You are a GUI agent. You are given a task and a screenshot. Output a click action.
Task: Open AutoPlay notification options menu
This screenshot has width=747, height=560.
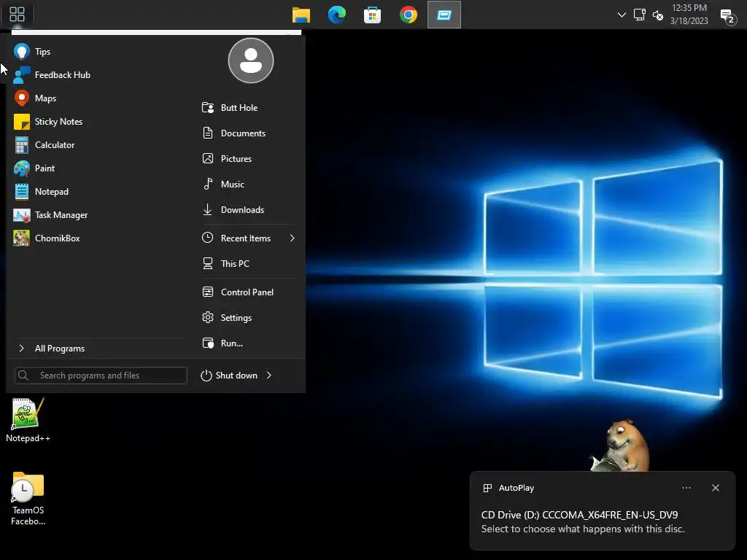coord(686,488)
